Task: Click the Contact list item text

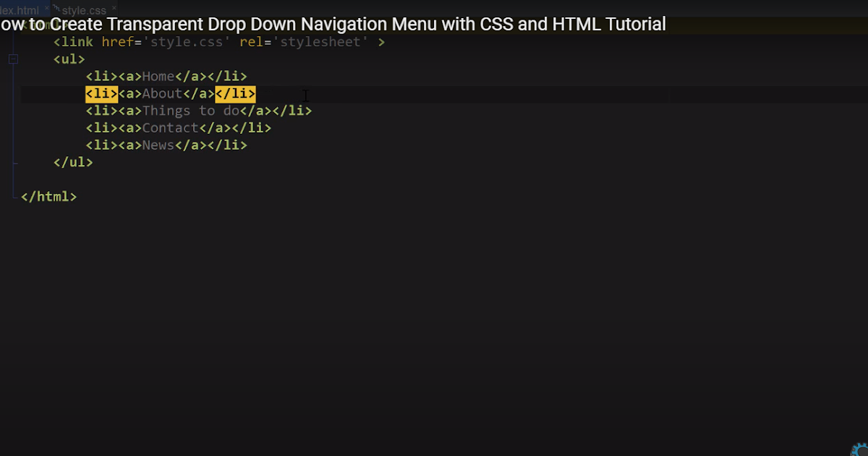Action: (x=171, y=127)
